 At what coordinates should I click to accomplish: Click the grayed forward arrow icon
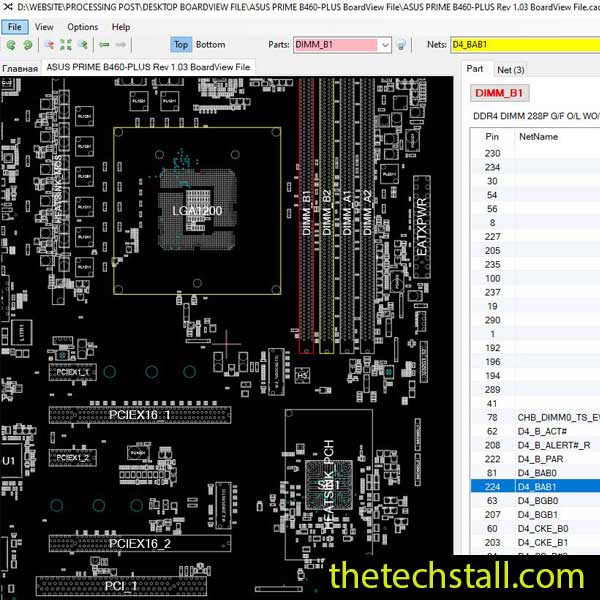click(x=121, y=45)
